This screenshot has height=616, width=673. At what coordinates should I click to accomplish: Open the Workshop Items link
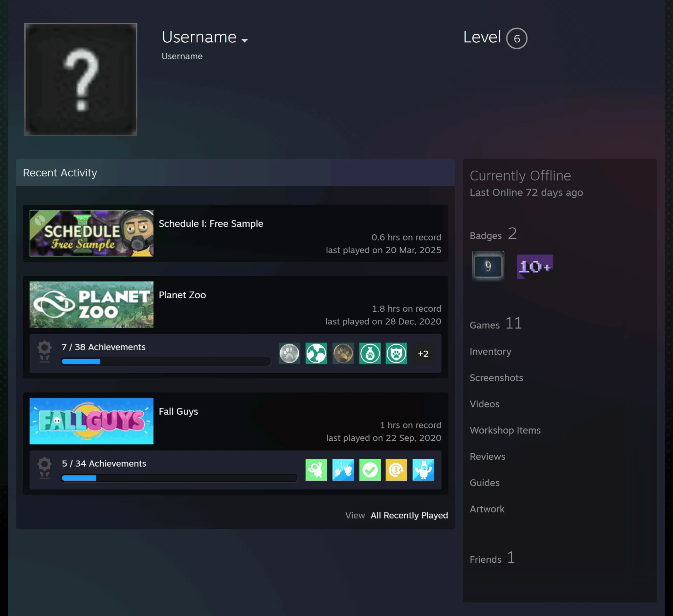[x=505, y=430]
